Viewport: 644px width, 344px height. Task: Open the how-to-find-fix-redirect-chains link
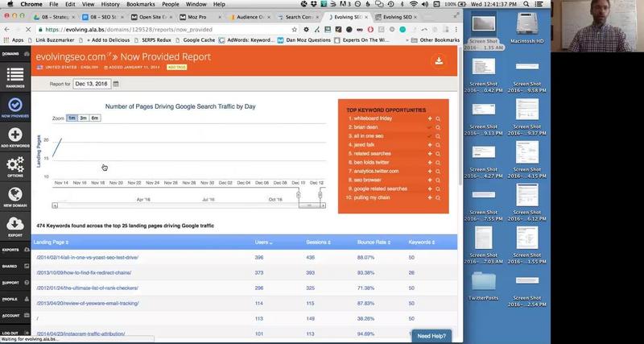[x=84, y=273]
